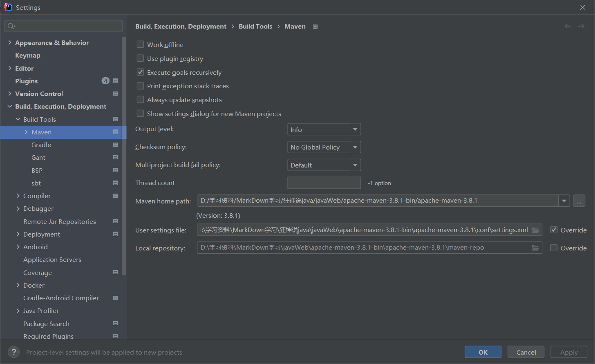Screen dimensions: 595x364
Task: Select Gradle under Build Tools
Action: point(41,145)
